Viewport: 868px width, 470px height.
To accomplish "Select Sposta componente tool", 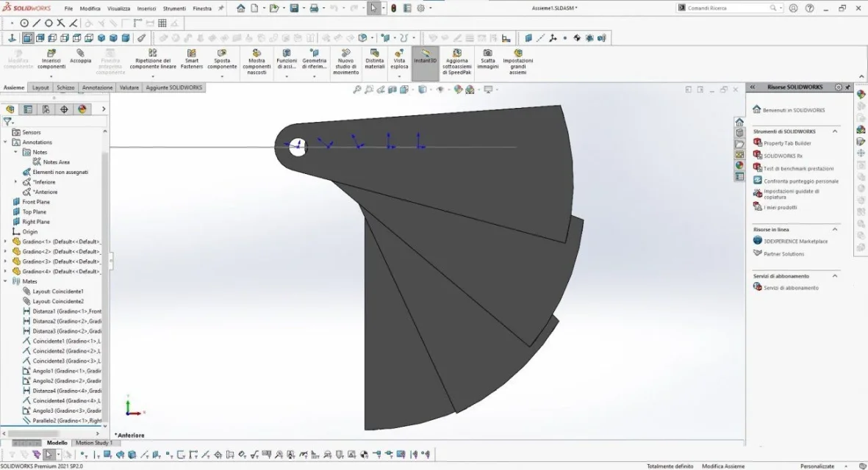I will click(x=222, y=59).
